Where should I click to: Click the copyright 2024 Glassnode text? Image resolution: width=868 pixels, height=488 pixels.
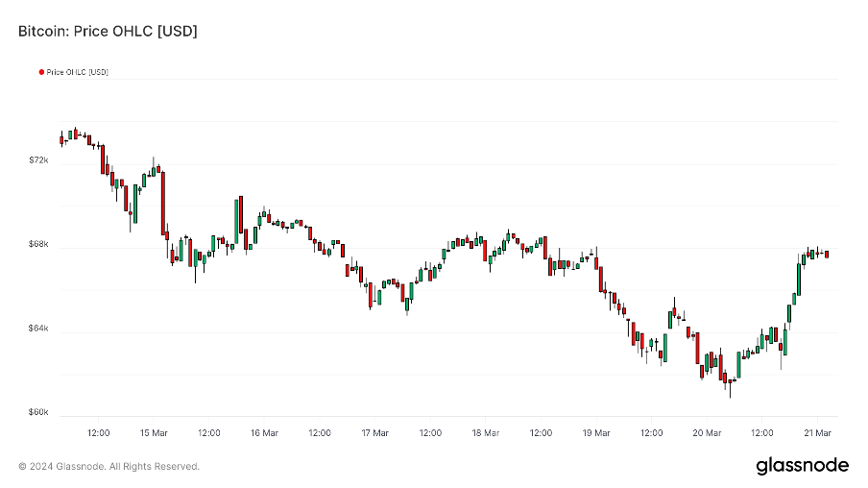(108, 466)
